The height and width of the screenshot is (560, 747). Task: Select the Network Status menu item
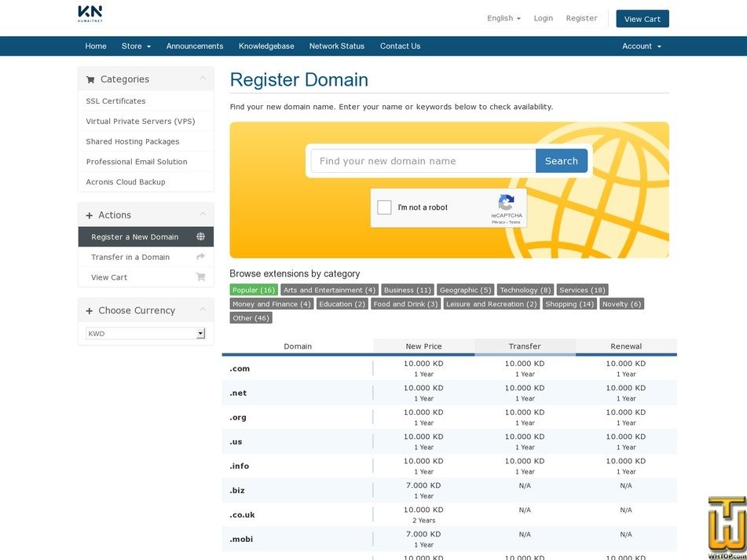tap(336, 46)
